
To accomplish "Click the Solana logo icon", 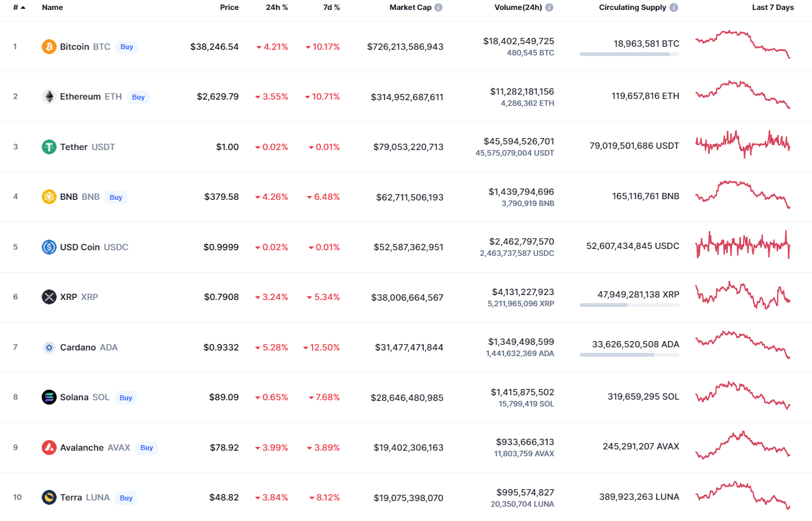I will coord(49,397).
